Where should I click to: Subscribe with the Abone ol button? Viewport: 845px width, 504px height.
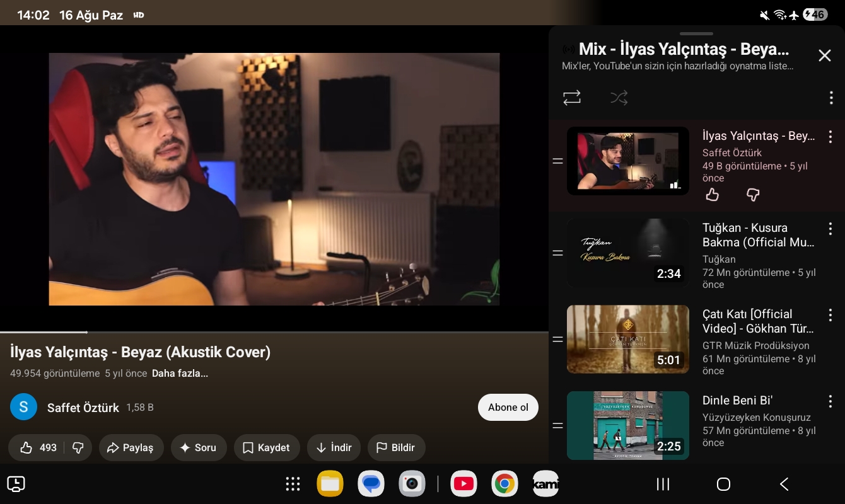click(x=508, y=407)
